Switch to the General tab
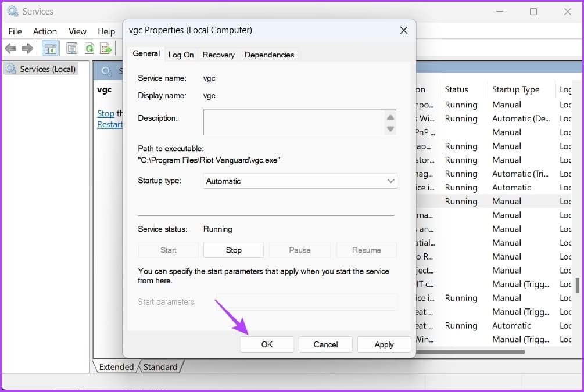584x392 pixels. click(146, 53)
